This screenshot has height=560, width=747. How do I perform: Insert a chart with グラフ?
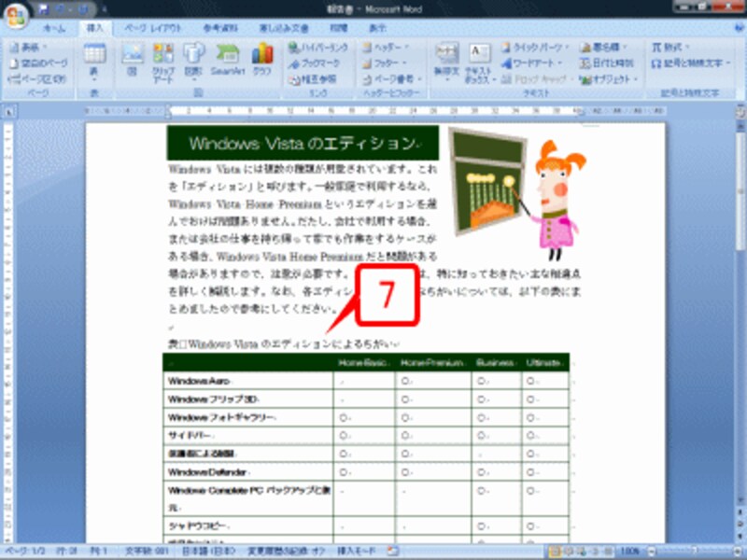pyautogui.click(x=262, y=60)
